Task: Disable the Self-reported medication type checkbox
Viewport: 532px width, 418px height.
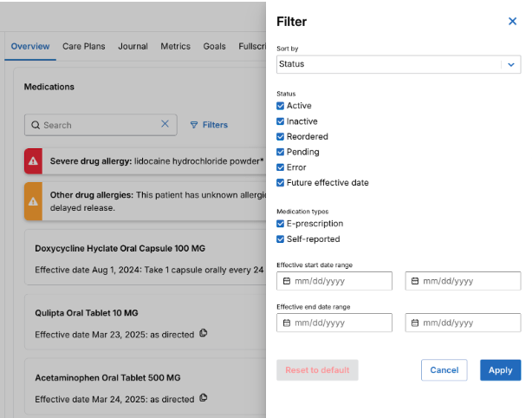Action: click(280, 239)
